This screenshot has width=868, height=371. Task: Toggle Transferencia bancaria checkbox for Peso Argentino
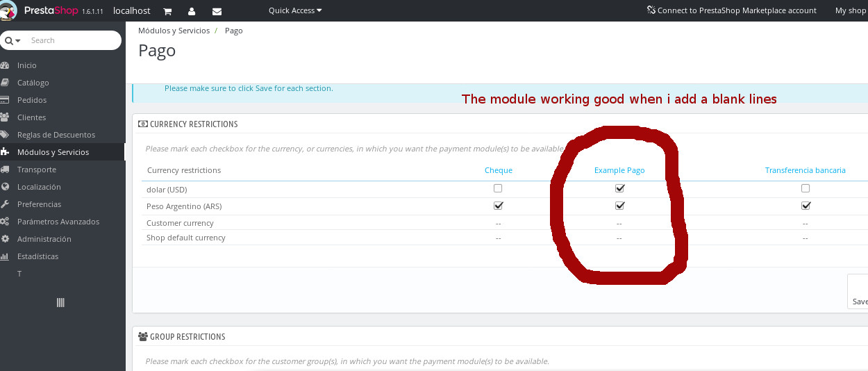point(806,206)
